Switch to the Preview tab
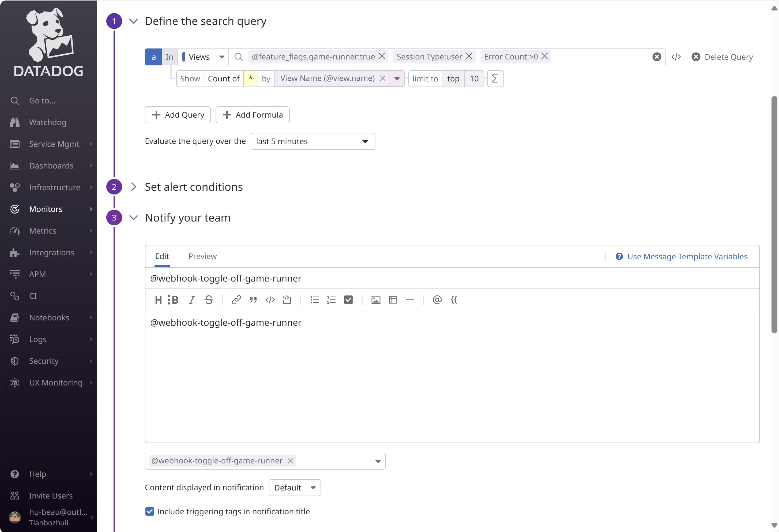This screenshot has height=532, width=779. coord(202,256)
